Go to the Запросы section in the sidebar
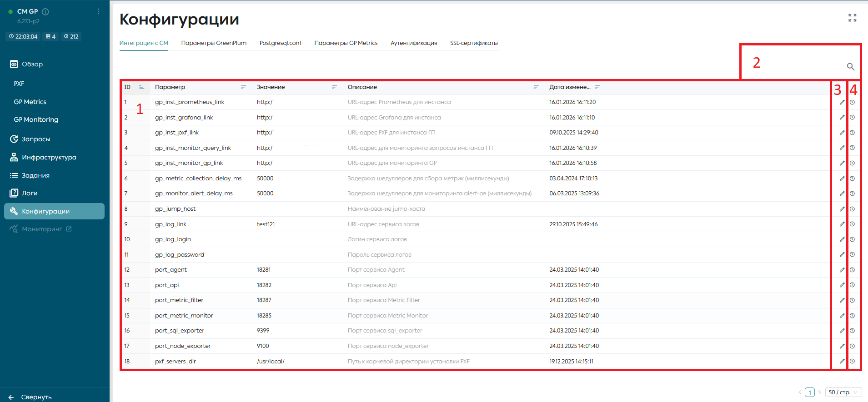The image size is (868, 402). pyautogui.click(x=36, y=139)
